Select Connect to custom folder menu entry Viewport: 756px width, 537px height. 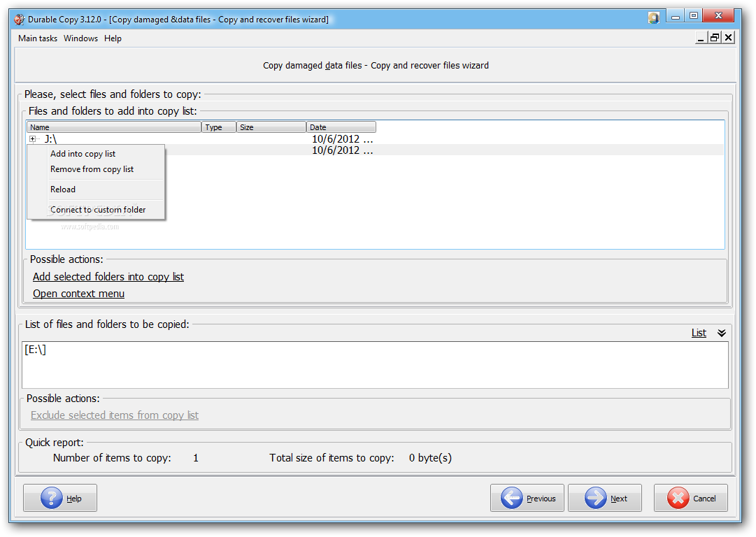tap(98, 210)
